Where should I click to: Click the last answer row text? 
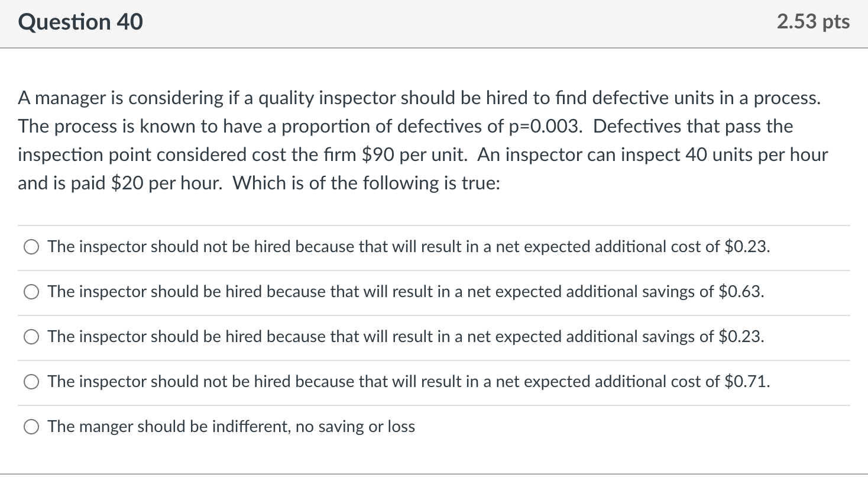(231, 426)
